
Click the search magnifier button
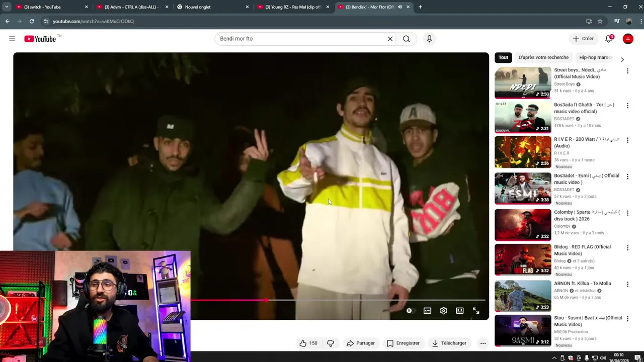407,39
